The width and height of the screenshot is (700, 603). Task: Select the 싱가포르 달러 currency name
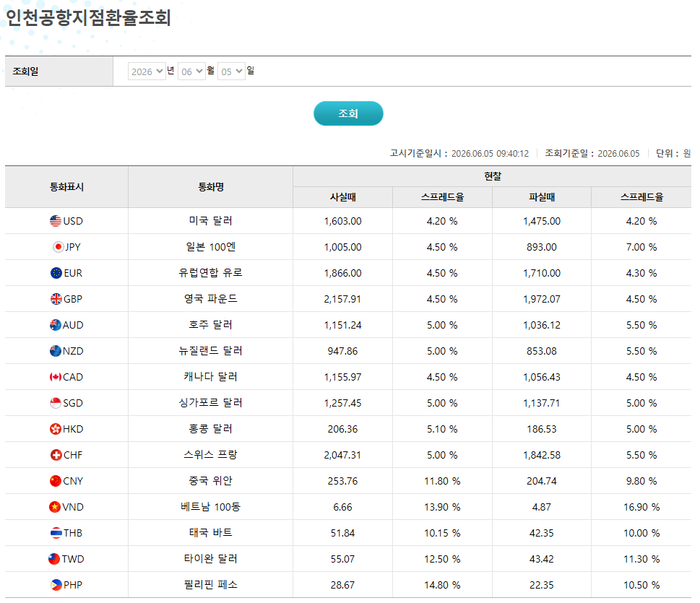[211, 403]
